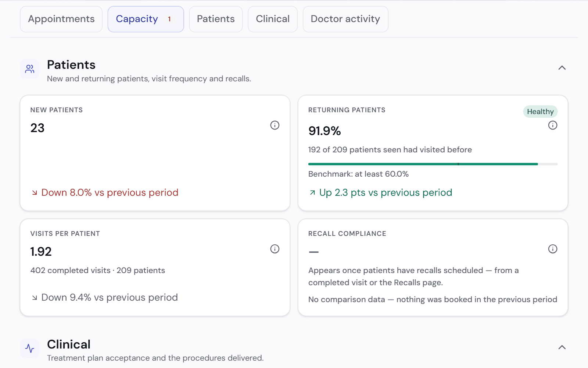Click the Patients section people icon
This screenshot has width=588, height=368.
(30, 69)
